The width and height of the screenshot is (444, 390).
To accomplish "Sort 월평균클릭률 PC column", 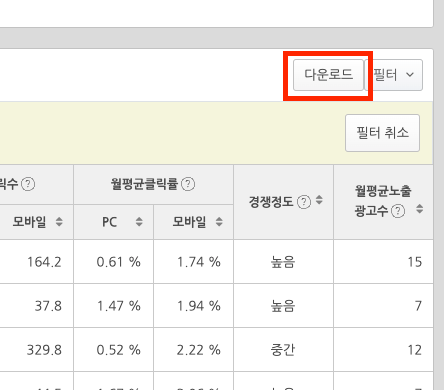I will 139,222.
